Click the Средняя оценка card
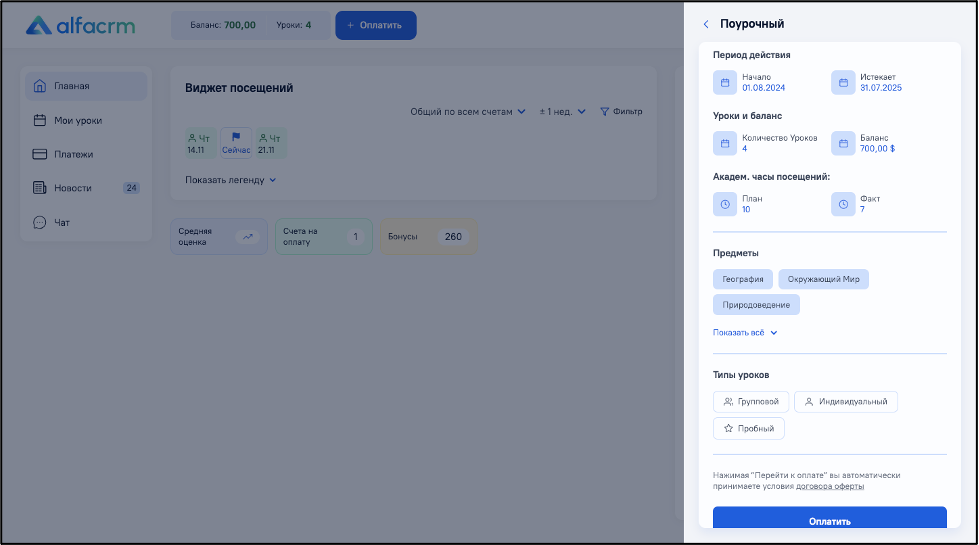 click(219, 237)
